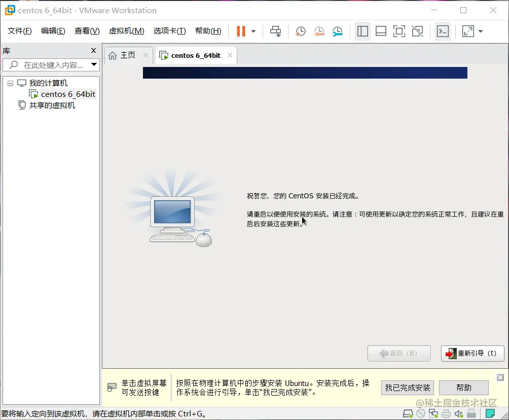
Task: Toggle the thumbnail bar view
Action: pyautogui.click(x=381, y=31)
